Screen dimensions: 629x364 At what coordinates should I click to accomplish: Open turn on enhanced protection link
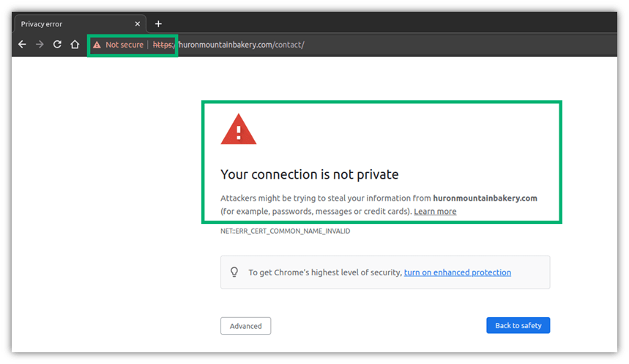click(x=458, y=272)
